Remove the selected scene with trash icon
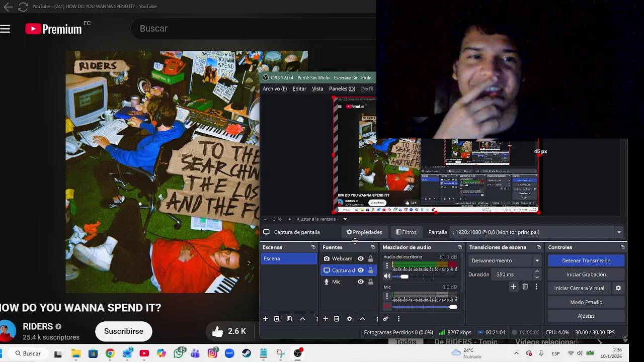 (x=276, y=319)
